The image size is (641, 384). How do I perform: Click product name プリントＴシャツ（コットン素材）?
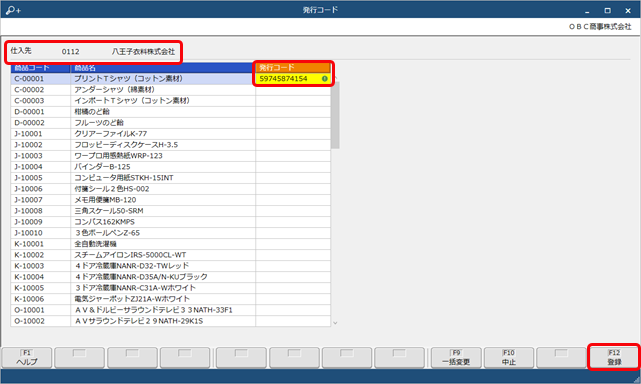(x=128, y=79)
